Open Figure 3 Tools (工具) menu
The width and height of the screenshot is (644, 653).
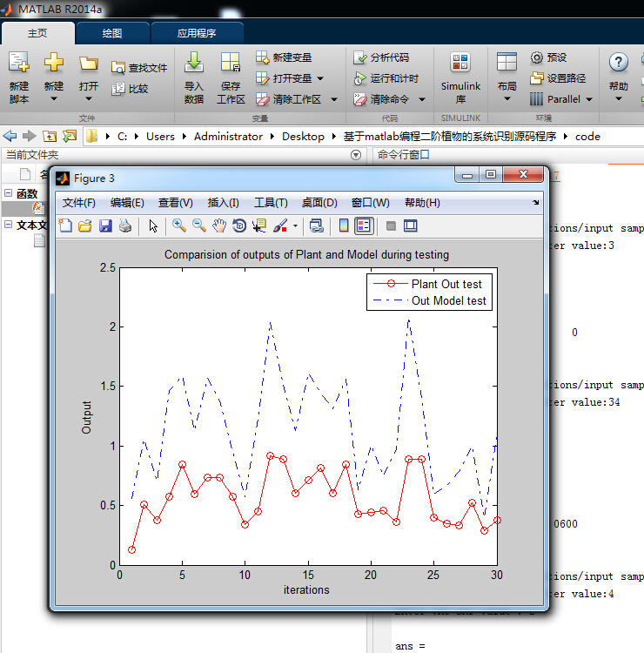271,203
